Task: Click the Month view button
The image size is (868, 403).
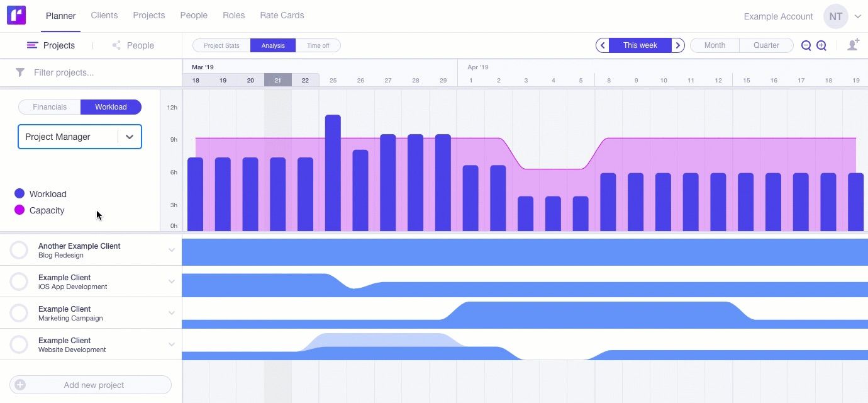Action: pyautogui.click(x=714, y=45)
